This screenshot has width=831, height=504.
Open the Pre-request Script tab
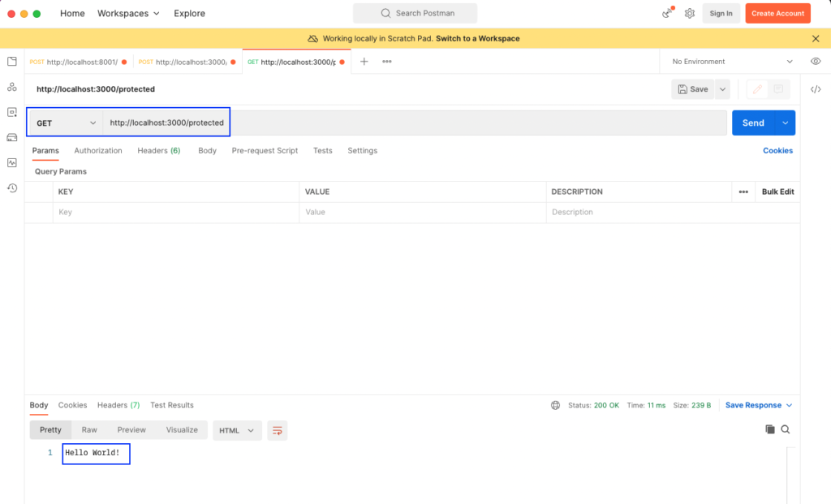tap(265, 150)
